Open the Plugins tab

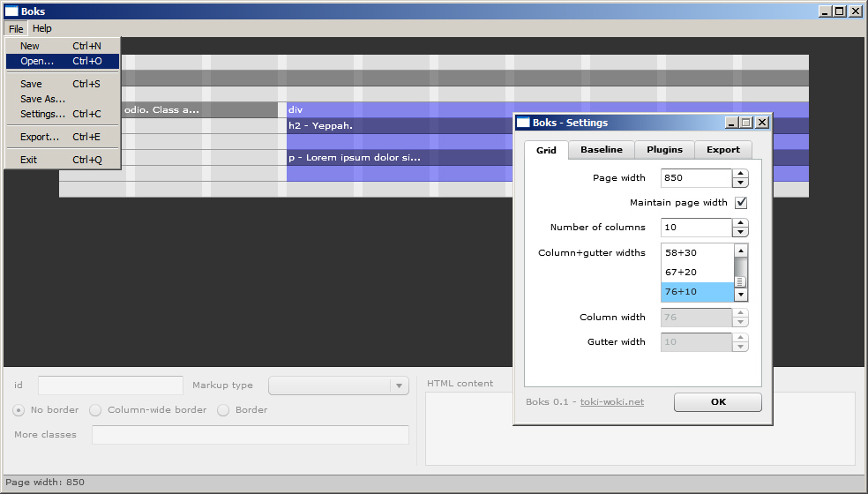pyautogui.click(x=664, y=150)
